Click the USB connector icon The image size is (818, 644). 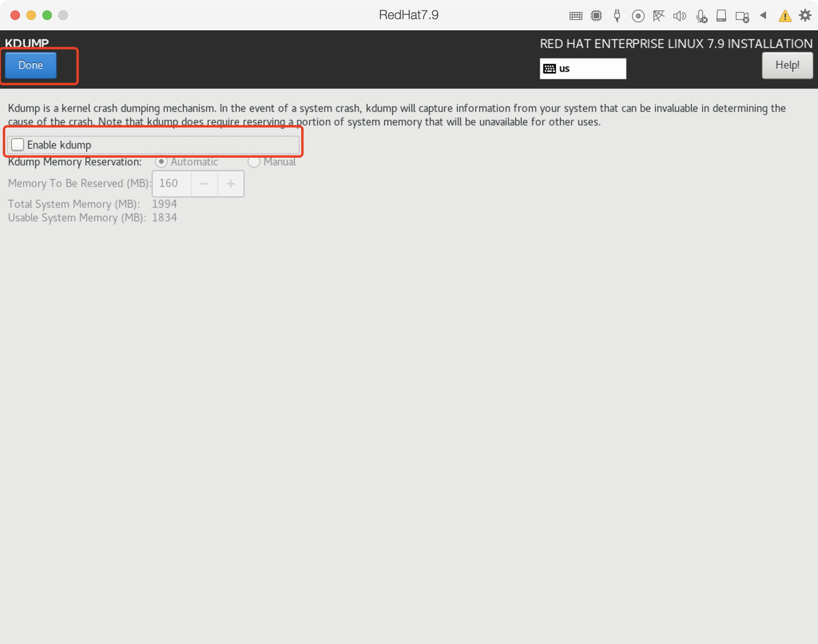coord(617,16)
